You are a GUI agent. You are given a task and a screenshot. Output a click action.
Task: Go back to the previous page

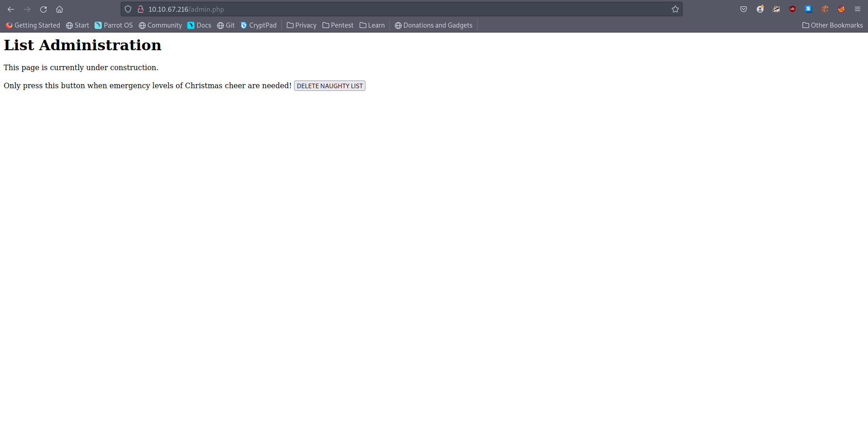[11, 9]
